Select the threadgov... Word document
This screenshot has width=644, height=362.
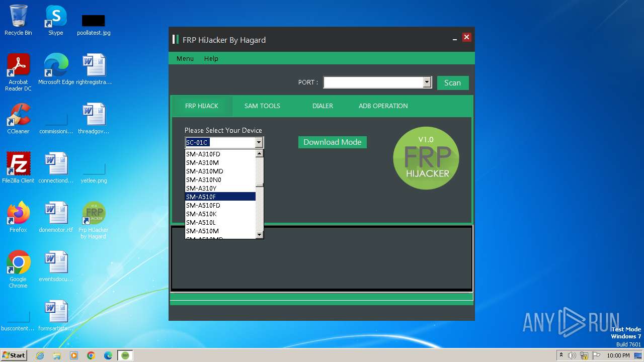(94, 119)
